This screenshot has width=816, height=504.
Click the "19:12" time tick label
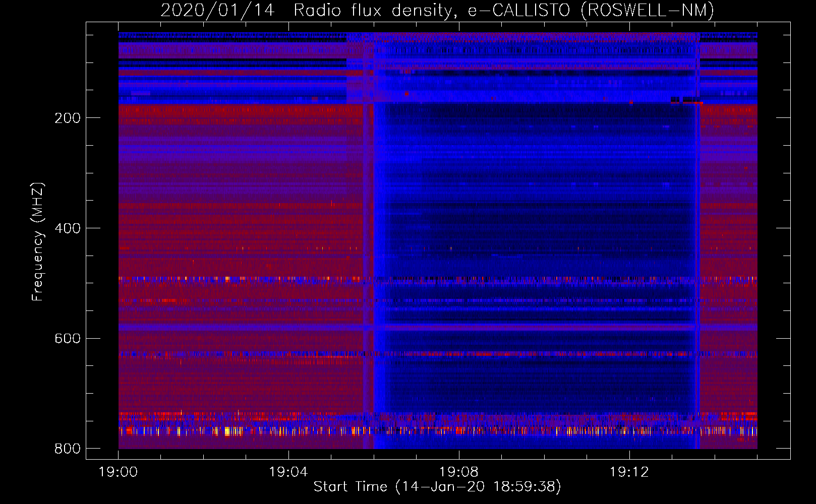(x=629, y=472)
